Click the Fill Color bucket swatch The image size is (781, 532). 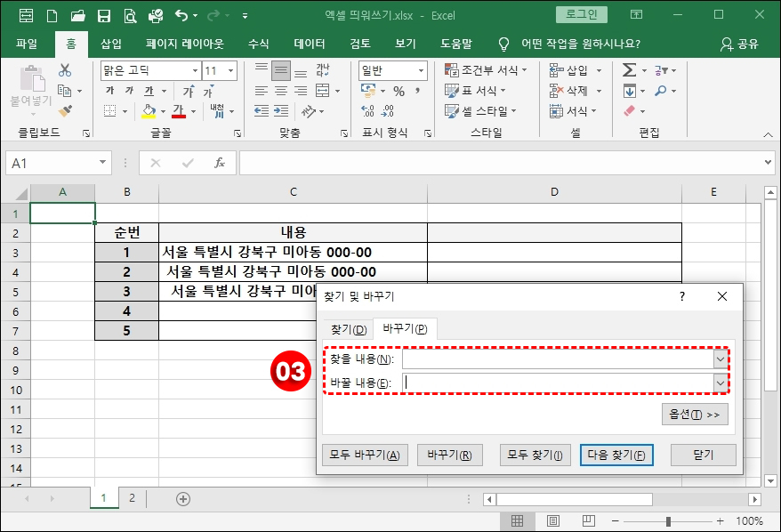[x=149, y=111]
